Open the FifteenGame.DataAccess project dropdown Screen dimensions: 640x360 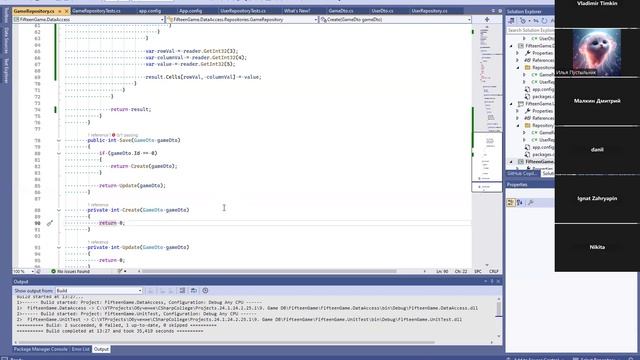coord(89,19)
